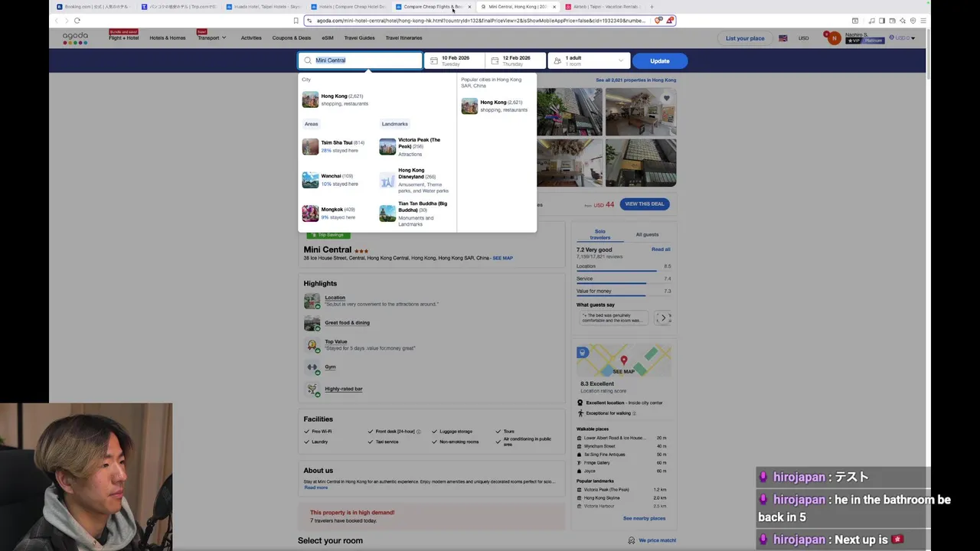The image size is (980, 551).
Task: Click the Exceptional for walking info icon
Action: (634, 413)
